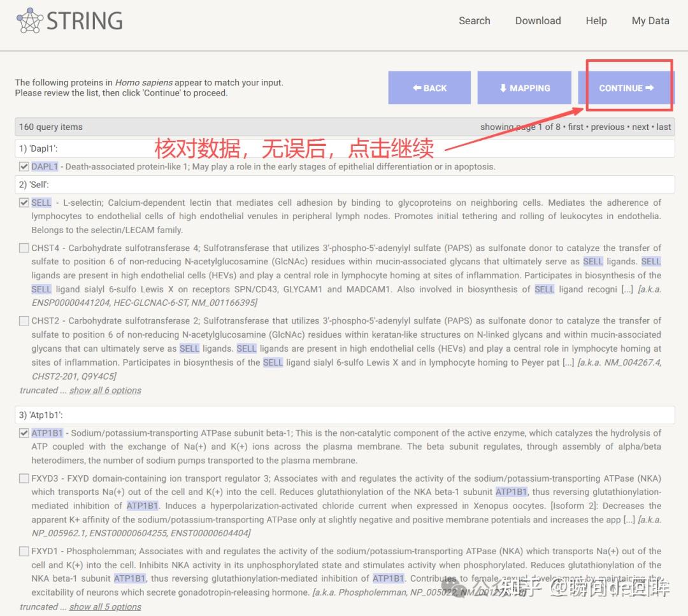The image size is (688, 616).
Task: Check the FXYD1 Phospholemman checkbox
Action: tap(24, 551)
